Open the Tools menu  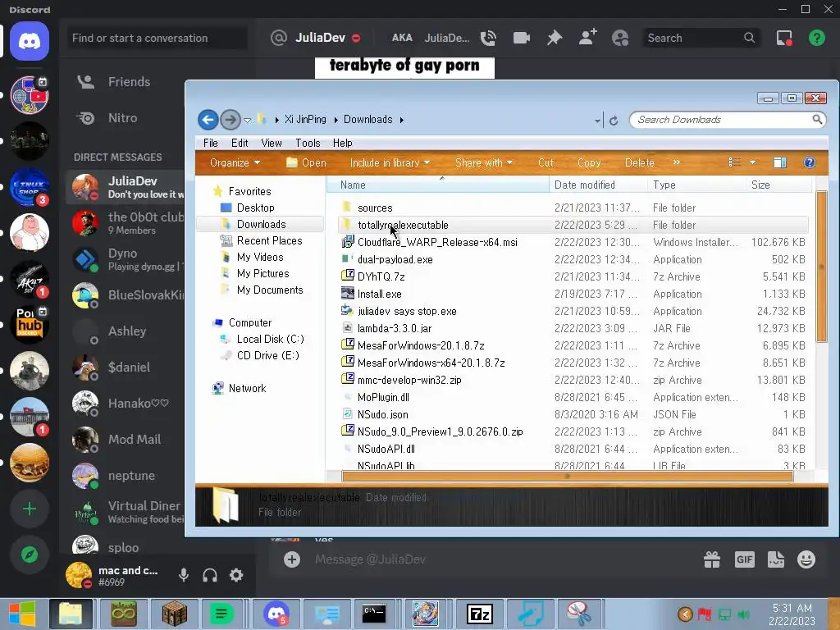pos(308,143)
